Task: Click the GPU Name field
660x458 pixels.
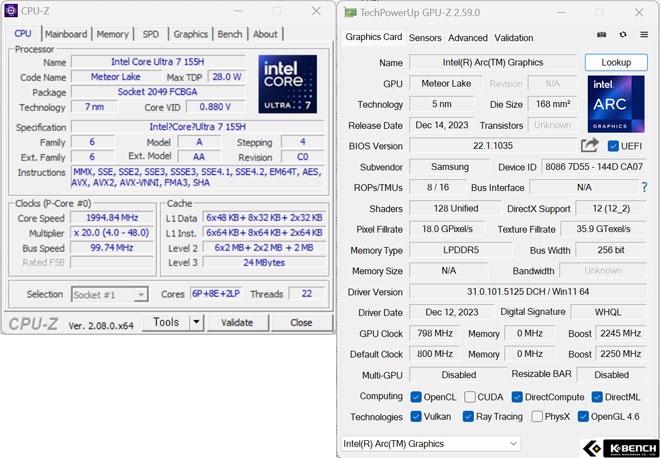Action: coord(492,62)
